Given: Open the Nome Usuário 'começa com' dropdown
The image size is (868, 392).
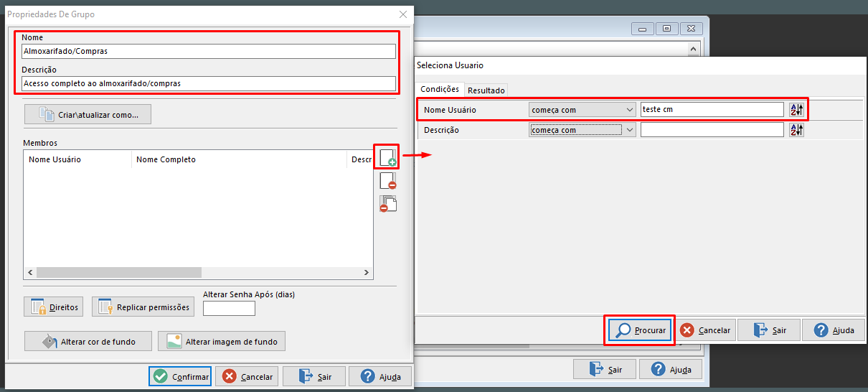Looking at the screenshot, I should coord(582,110).
